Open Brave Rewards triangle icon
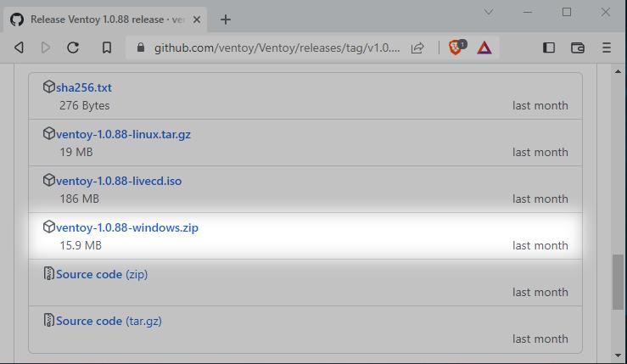This screenshot has height=364, width=627. tap(484, 48)
